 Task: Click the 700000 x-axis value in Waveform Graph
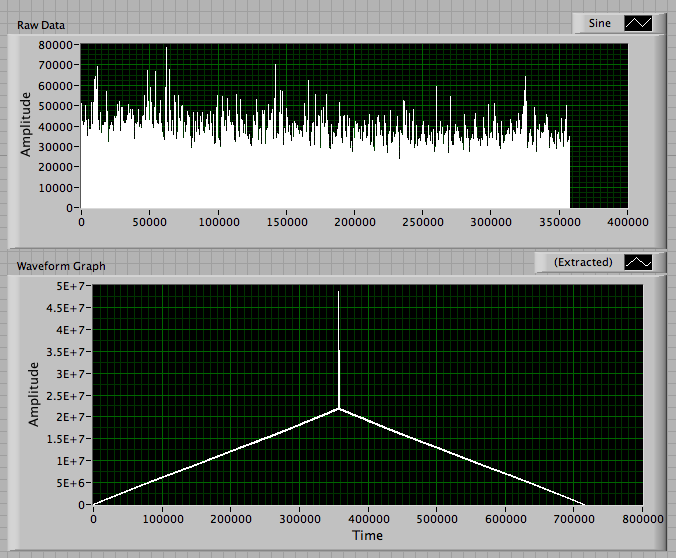(574, 519)
